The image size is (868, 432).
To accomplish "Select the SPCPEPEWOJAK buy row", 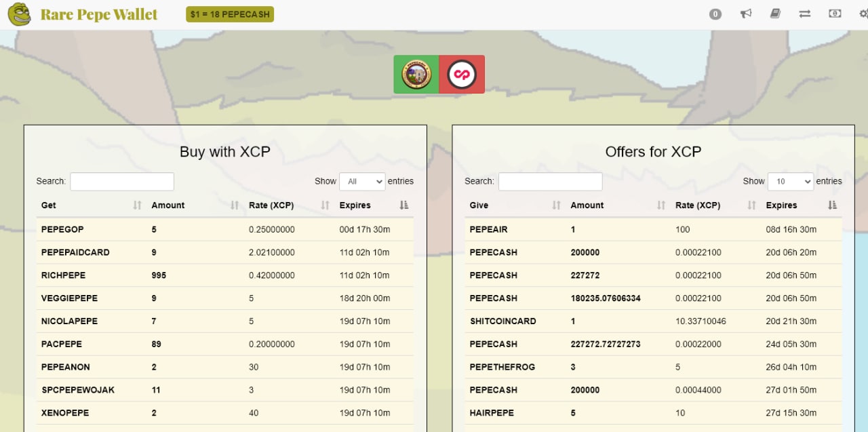I will pyautogui.click(x=225, y=390).
